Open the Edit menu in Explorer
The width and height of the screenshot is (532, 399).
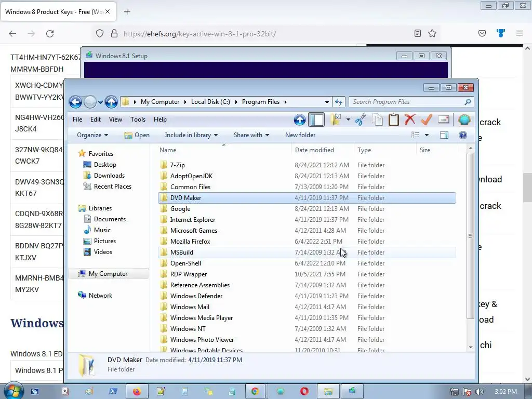[96, 119]
